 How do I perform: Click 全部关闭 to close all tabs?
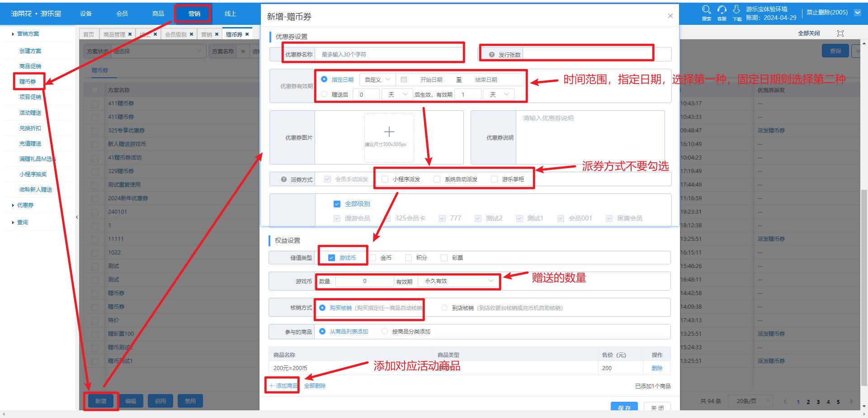(x=809, y=33)
